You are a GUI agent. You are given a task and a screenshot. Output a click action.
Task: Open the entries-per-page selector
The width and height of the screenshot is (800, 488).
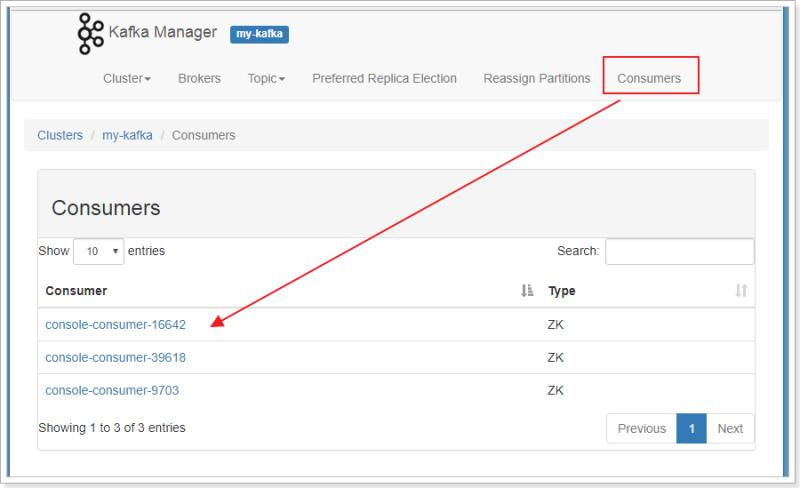pos(98,252)
